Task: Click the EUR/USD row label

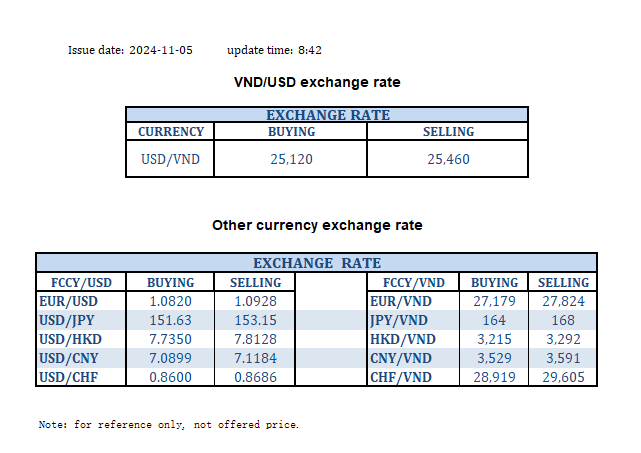Action: tap(68, 300)
